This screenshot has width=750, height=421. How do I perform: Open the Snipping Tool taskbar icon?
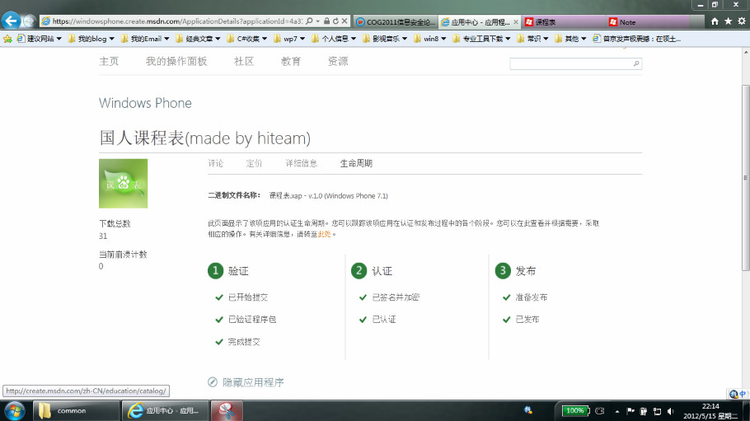[227, 410]
